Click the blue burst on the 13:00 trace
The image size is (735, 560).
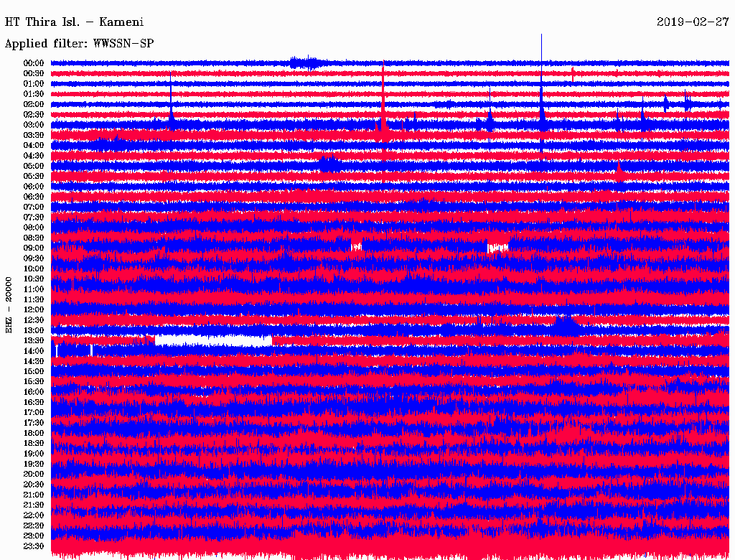click(x=566, y=325)
